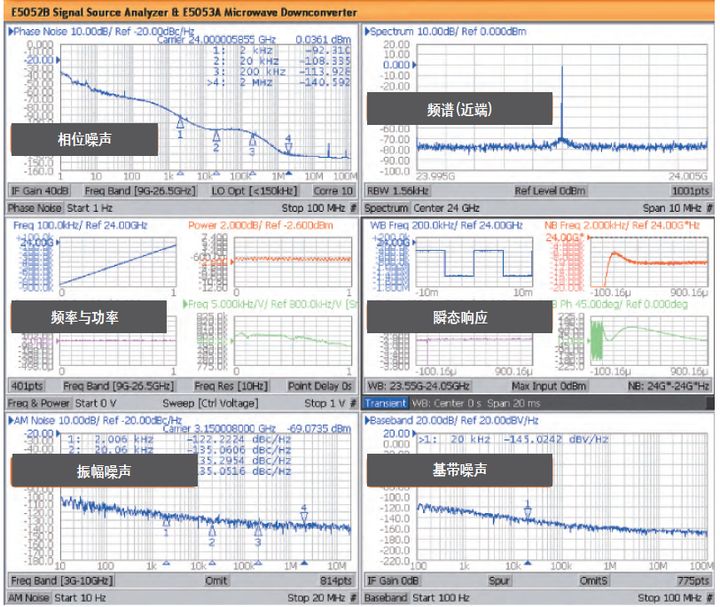
Task: Click the AM Noise active trace arrow
Action: [11, 420]
